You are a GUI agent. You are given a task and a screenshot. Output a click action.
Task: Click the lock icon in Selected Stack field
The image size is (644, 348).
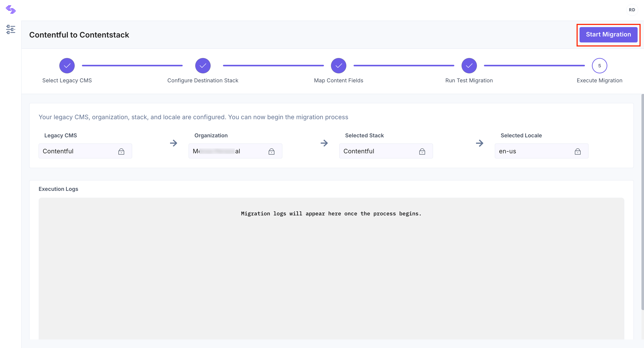tap(422, 151)
